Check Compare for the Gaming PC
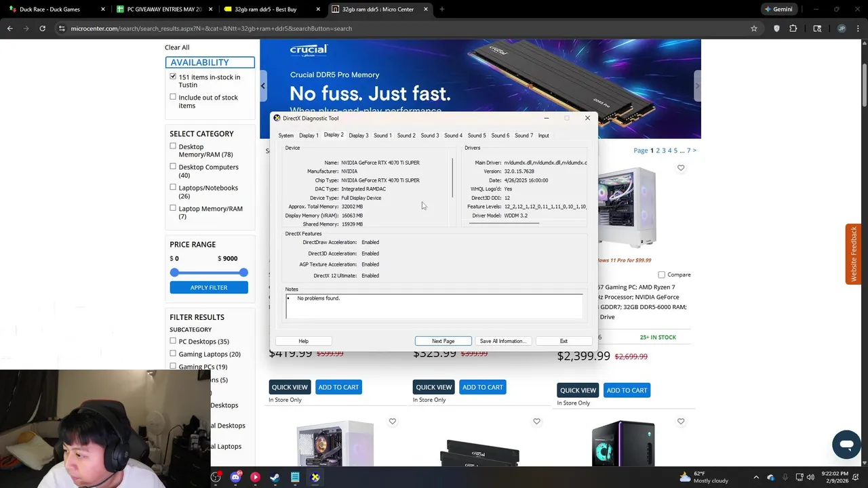Image resolution: width=868 pixels, height=488 pixels. click(662, 274)
